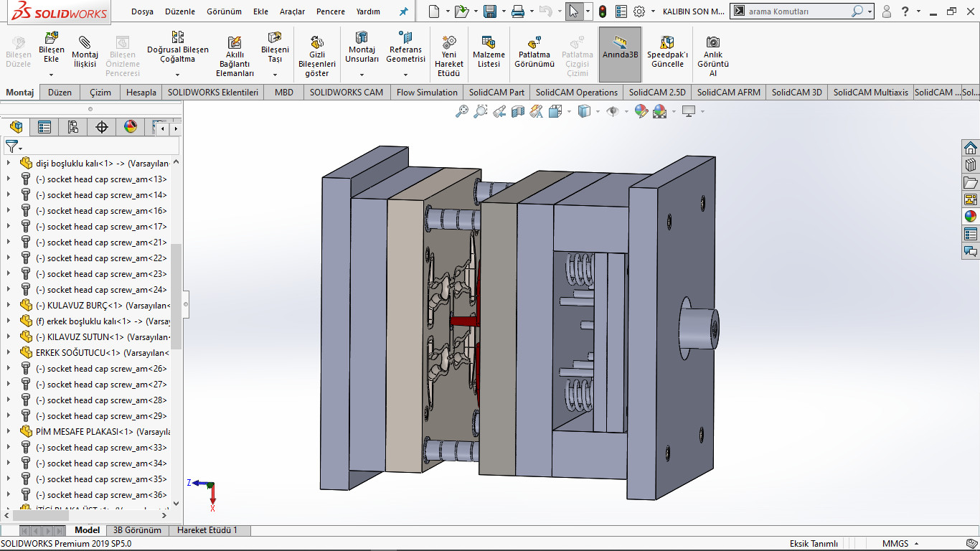980x551 pixels.
Task: Click the Referans Geometrisi icon
Action: 405,37
